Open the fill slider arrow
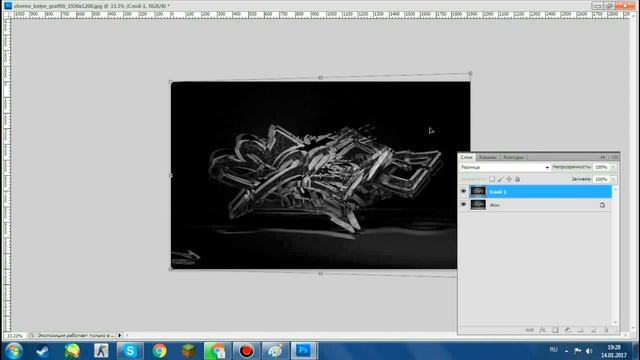This screenshot has height=360, width=640. coord(613,179)
